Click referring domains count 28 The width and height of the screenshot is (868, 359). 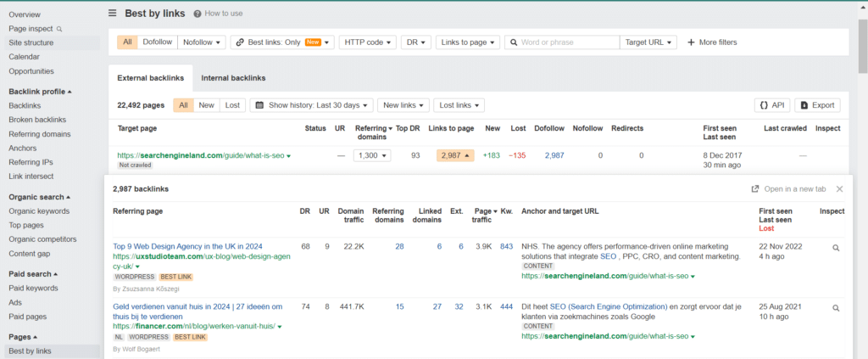400,246
